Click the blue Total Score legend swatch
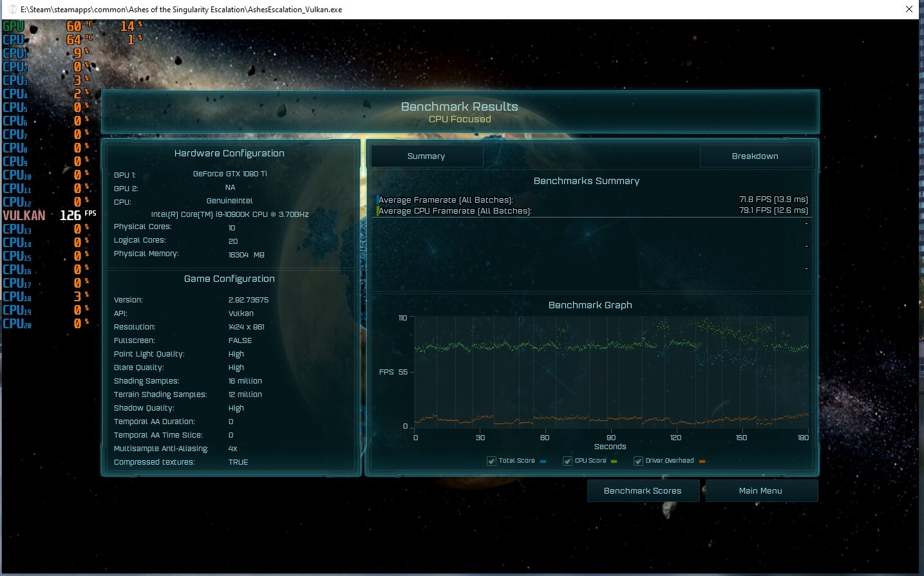 click(x=543, y=461)
